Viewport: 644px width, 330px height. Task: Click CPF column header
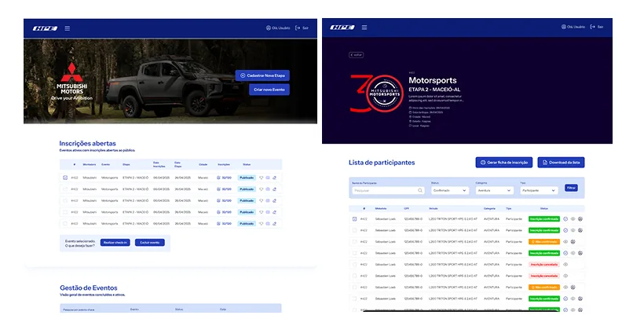coord(407,209)
